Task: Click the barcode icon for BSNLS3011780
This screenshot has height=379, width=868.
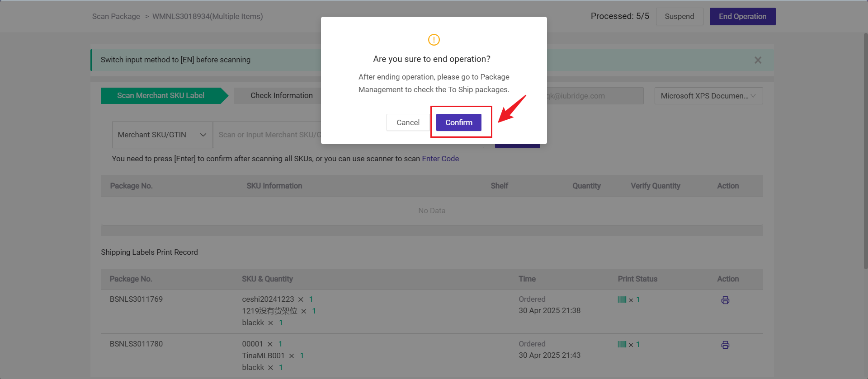Action: (x=622, y=344)
